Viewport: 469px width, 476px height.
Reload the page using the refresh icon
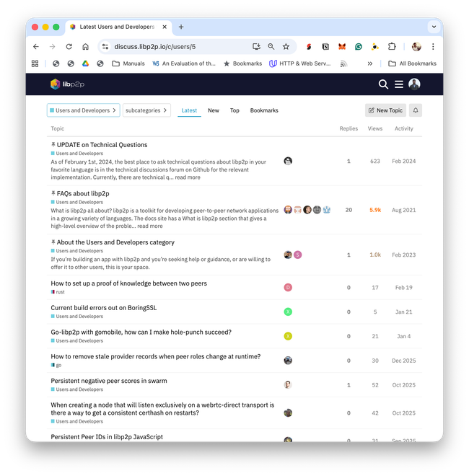pyautogui.click(x=69, y=46)
